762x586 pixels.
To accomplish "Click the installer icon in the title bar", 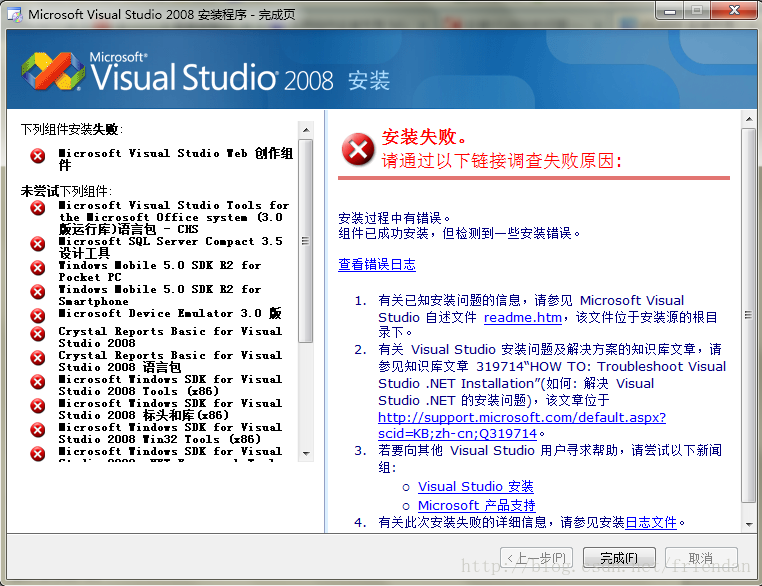I will (15, 15).
